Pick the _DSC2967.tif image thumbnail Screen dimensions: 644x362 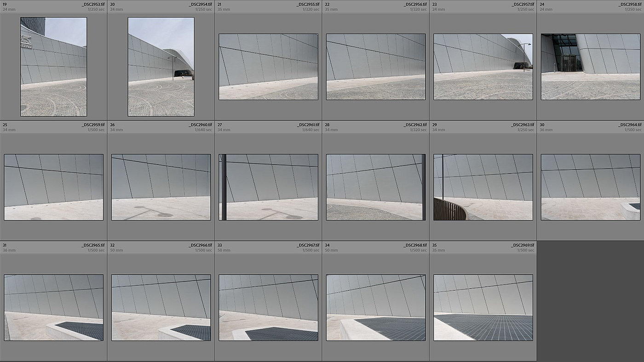(268, 307)
